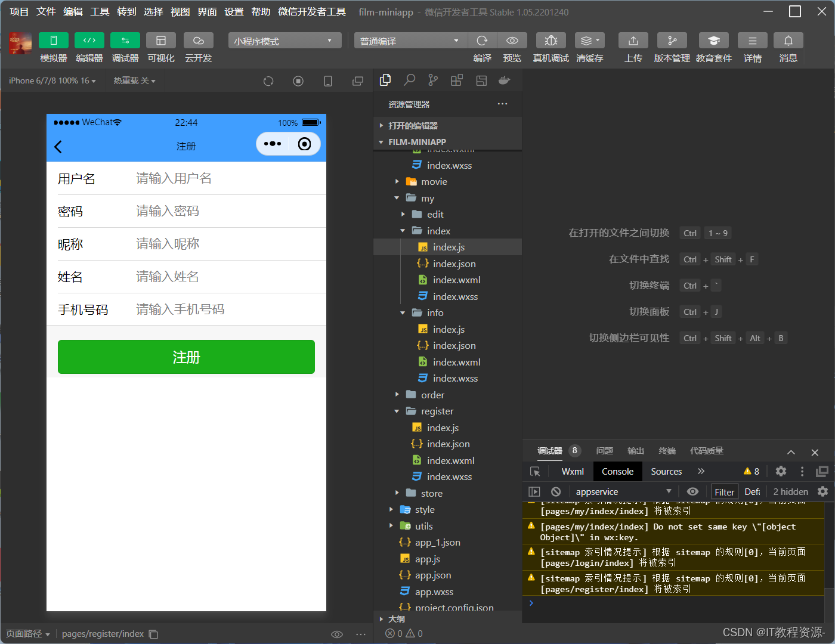Switch to the 终端 panel tab

tap(667, 451)
